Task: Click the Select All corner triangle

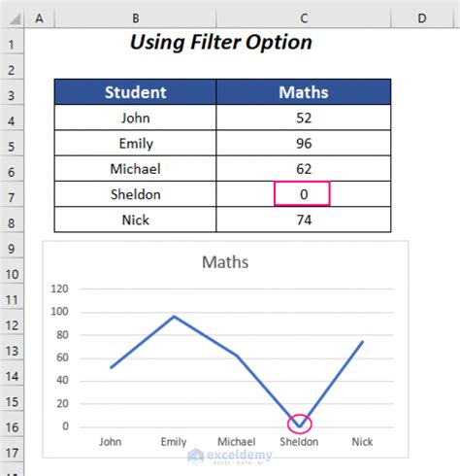Action: pos(15,18)
